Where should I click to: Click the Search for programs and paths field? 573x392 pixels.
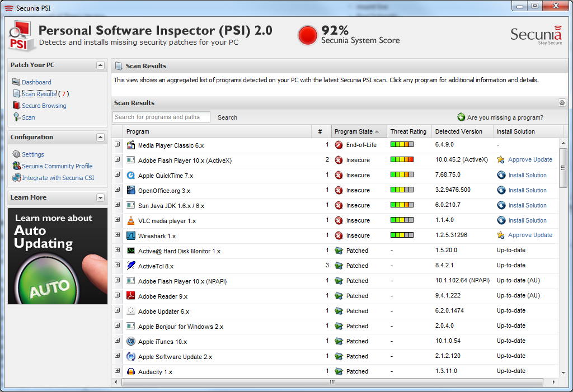click(161, 117)
